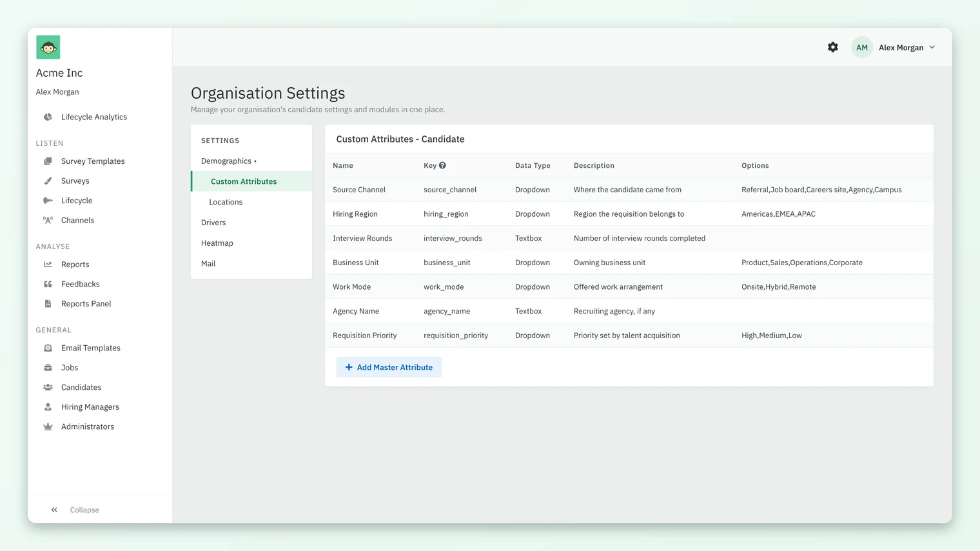980x551 pixels.
Task: Click the Surveys brush icon
Action: (48, 181)
